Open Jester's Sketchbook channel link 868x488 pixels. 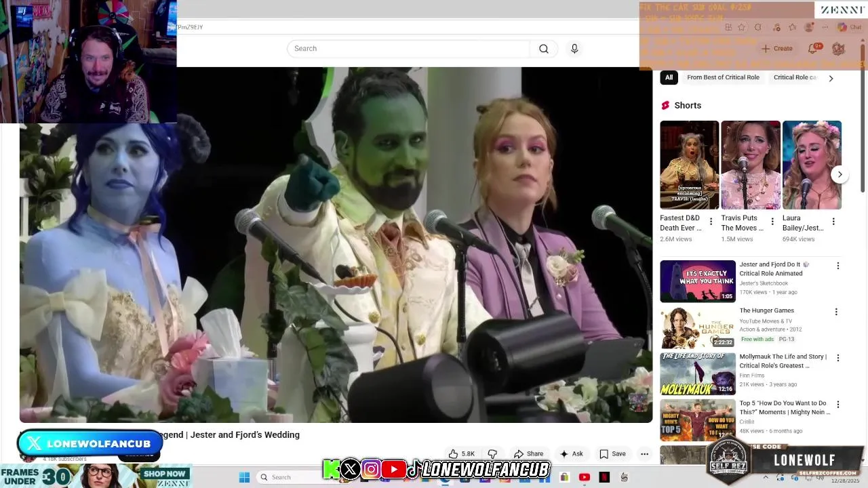point(764,283)
